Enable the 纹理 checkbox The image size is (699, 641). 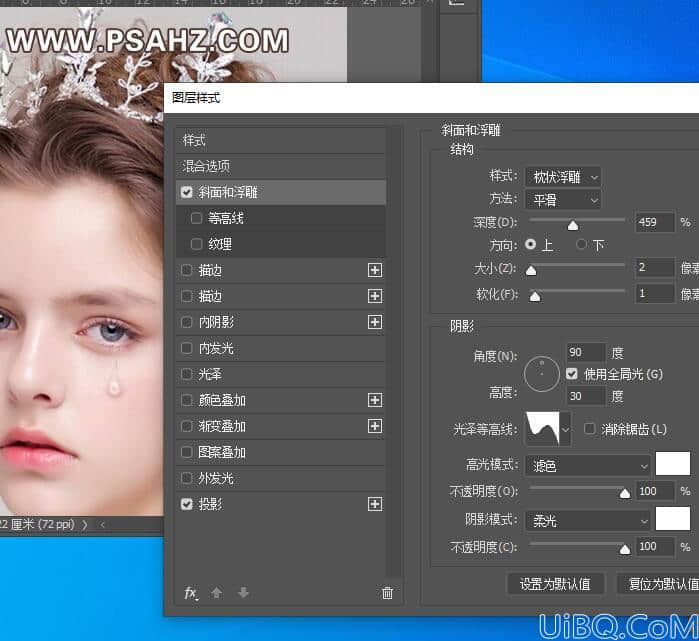(196, 244)
